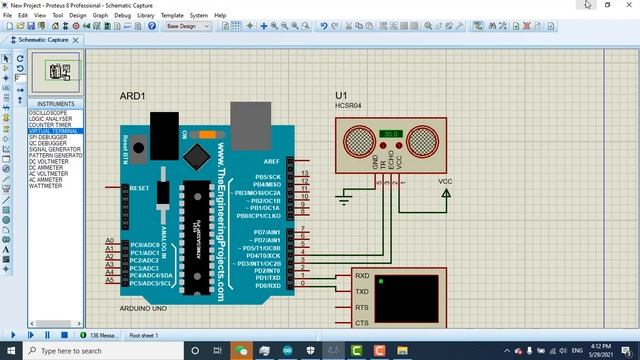Image resolution: width=640 pixels, height=360 pixels.
Task: Rotate clockwise using the rotate icon
Action: click(20, 59)
